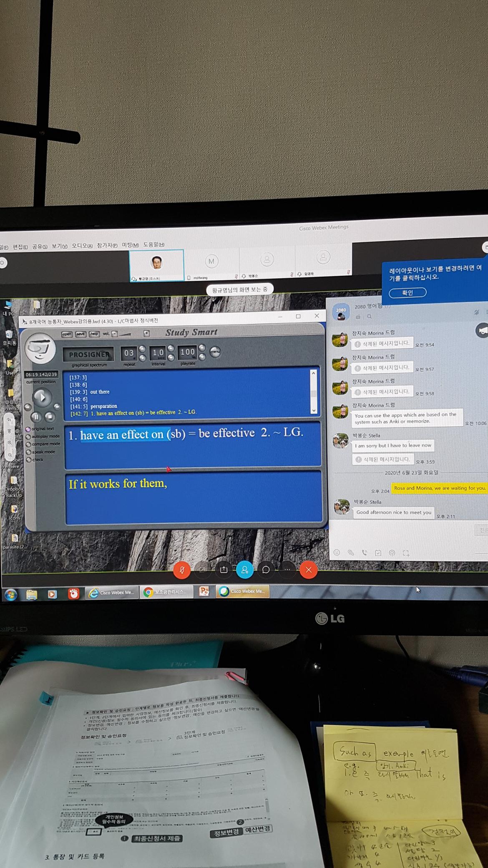The image size is (488, 868).
Task: Click the more options ellipsis button
Action: tap(287, 570)
